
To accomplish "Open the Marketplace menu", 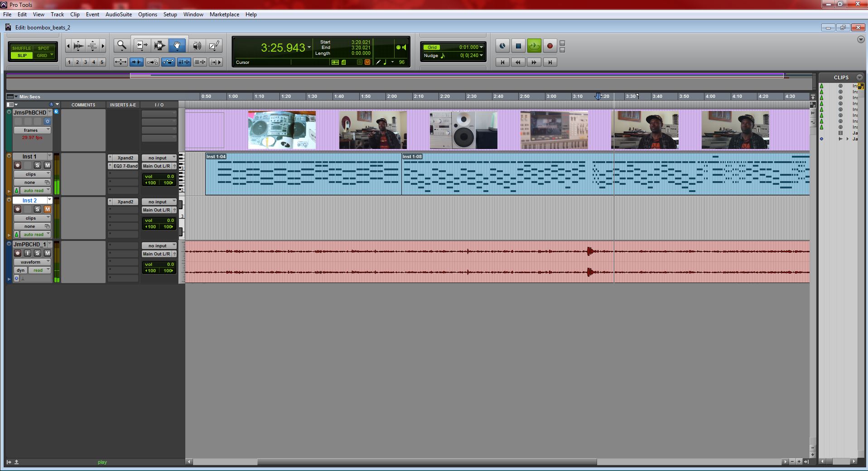I will [224, 14].
